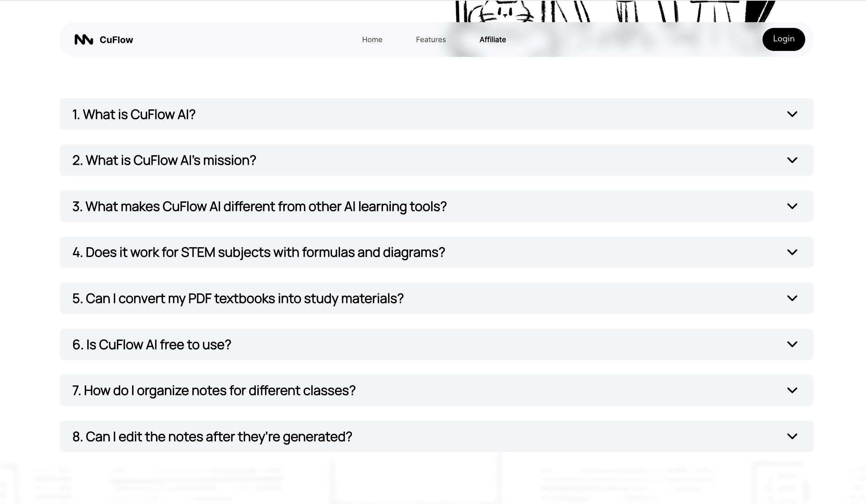
Task: Toggle the STEM formulas and diagrams FAQ
Action: pos(259,252)
